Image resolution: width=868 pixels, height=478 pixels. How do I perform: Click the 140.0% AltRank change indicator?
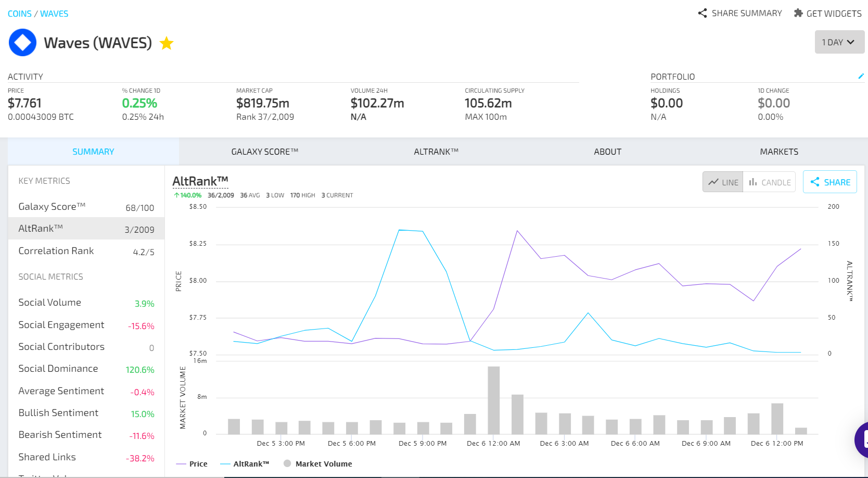(188, 195)
